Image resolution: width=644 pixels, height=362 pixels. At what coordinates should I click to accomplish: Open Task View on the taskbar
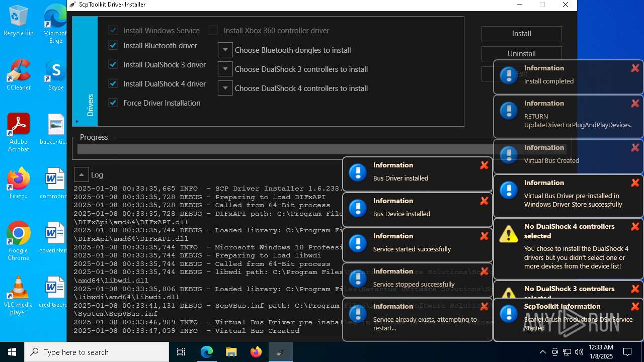181,352
